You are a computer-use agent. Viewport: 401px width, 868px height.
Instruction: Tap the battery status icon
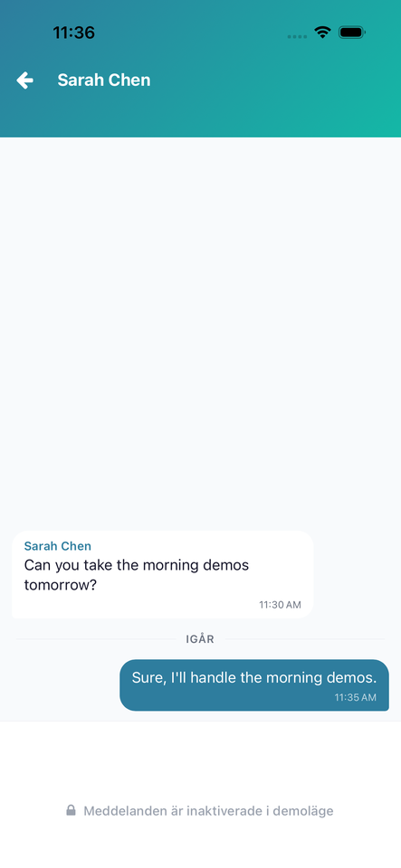coord(352,33)
